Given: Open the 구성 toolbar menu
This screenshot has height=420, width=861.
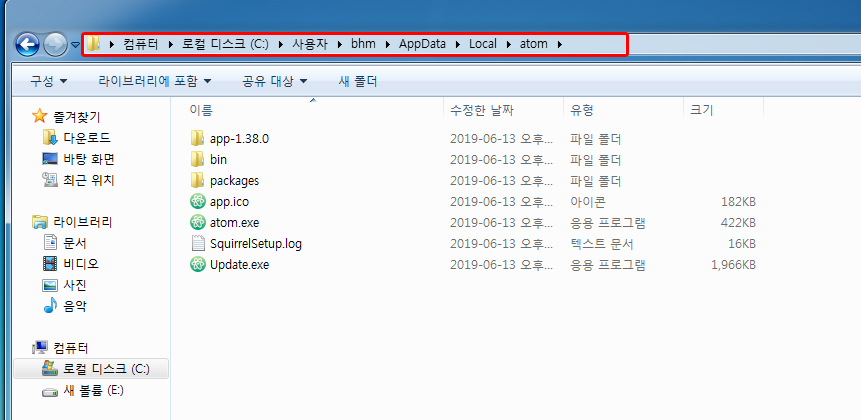Looking at the screenshot, I should (49, 81).
